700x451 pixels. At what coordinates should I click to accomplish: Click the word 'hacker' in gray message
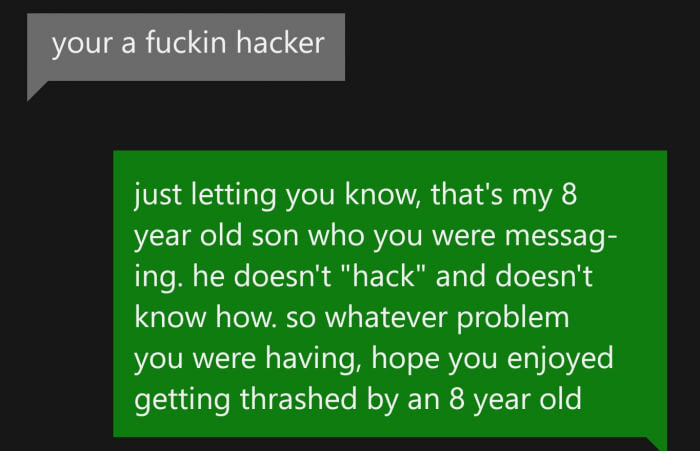[280, 43]
